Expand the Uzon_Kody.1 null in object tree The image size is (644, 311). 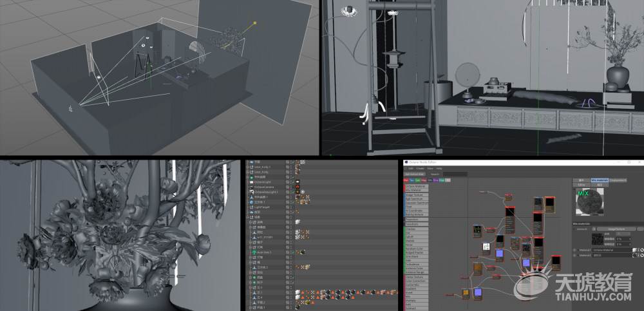click(x=248, y=167)
